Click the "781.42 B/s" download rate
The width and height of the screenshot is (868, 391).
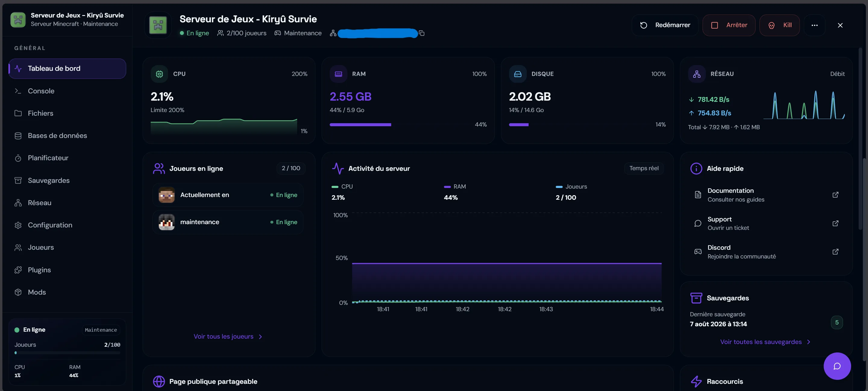click(713, 100)
